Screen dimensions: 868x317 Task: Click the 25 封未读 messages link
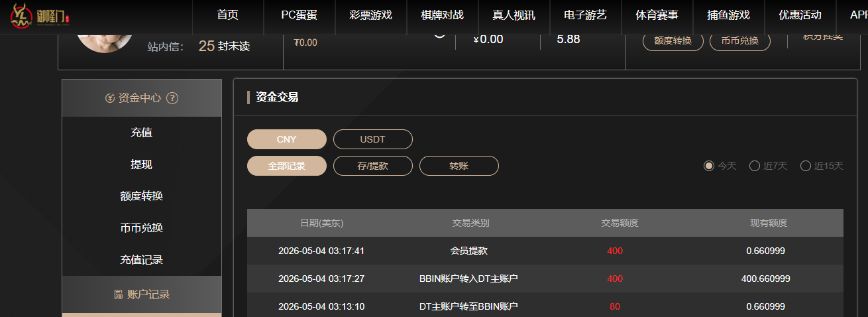click(x=224, y=46)
